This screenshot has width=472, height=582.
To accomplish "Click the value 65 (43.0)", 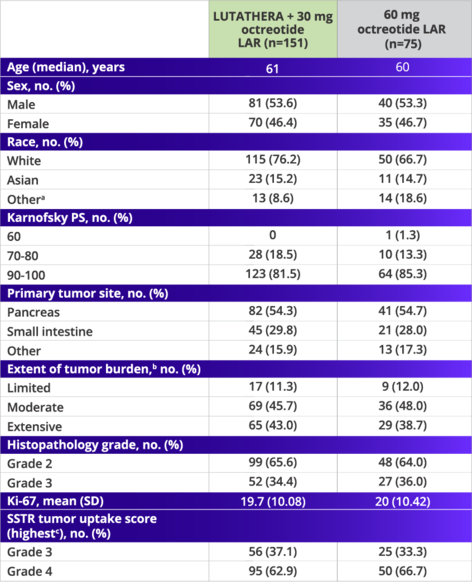I will pos(273,425).
